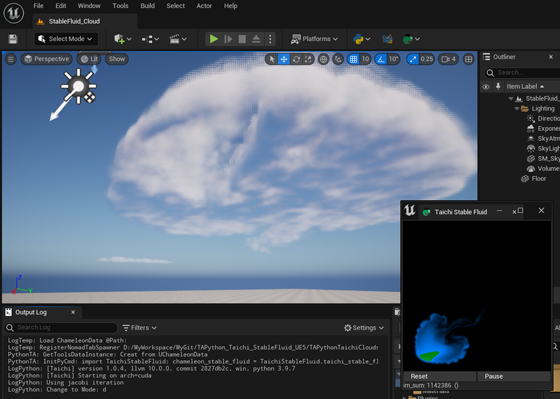This screenshot has height=399, width=560.
Task: Click the fluid simulation preview image
Action: (477, 296)
